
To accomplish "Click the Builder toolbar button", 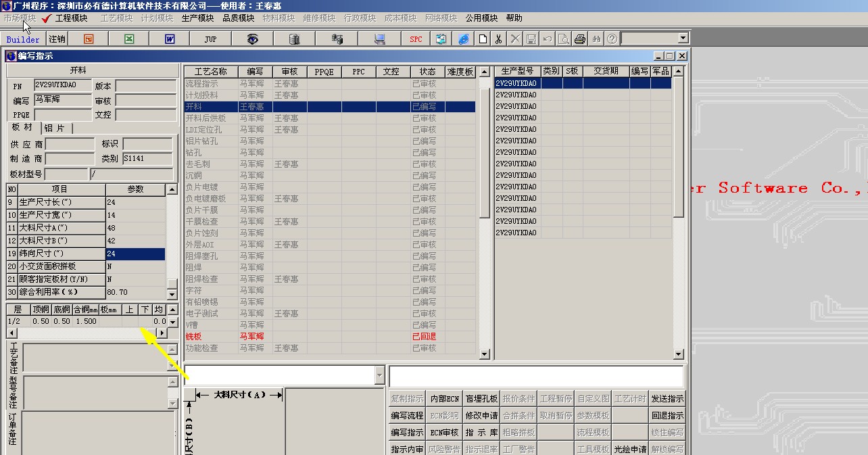I will pyautogui.click(x=23, y=39).
